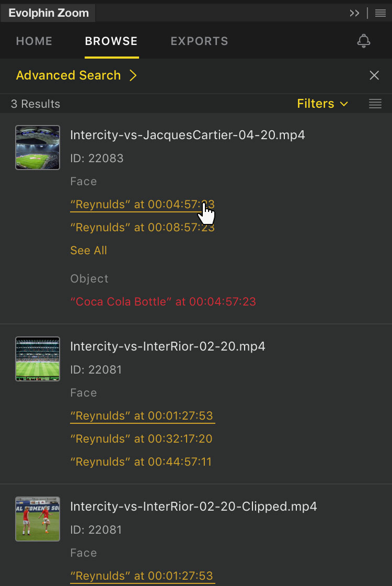Viewport: 392px width, 586px height.
Task: Jump to Reynulds at 00:32:17:20
Action: (141, 438)
